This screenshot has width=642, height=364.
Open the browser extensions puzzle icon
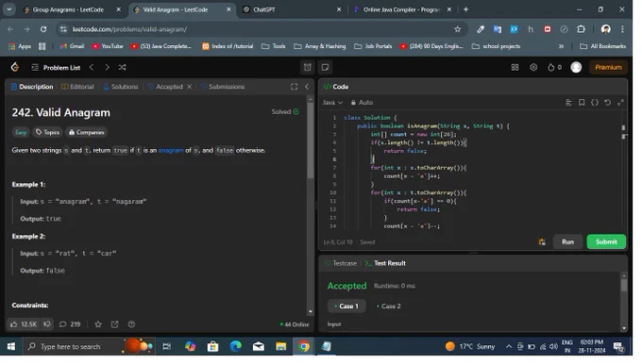pos(581,29)
